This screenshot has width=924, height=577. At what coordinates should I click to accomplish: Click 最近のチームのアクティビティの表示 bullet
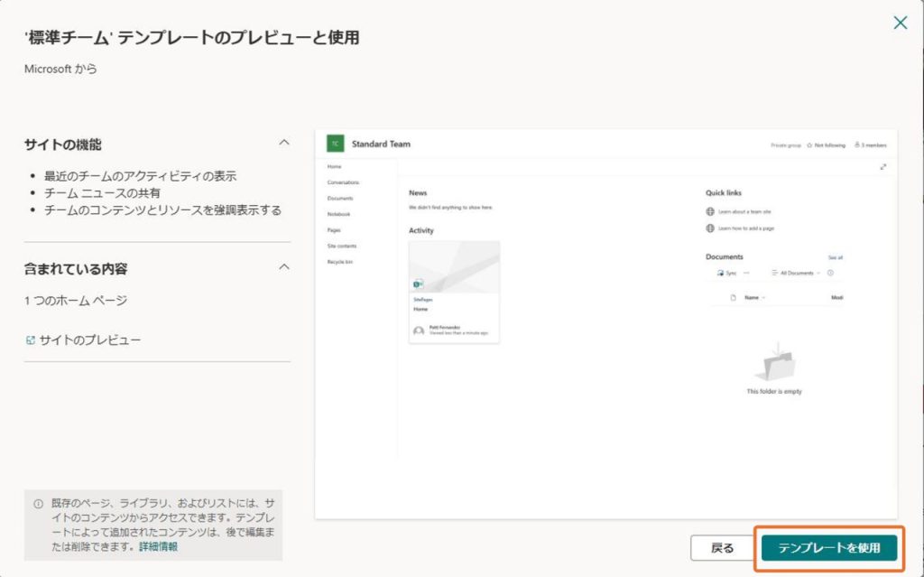point(140,176)
